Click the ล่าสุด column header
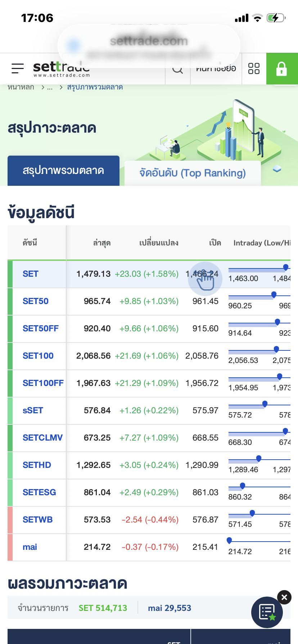 point(102,243)
